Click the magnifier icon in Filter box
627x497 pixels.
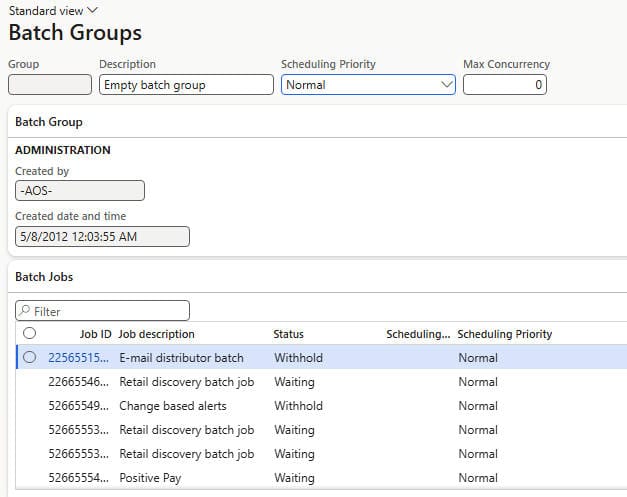tap(24, 310)
